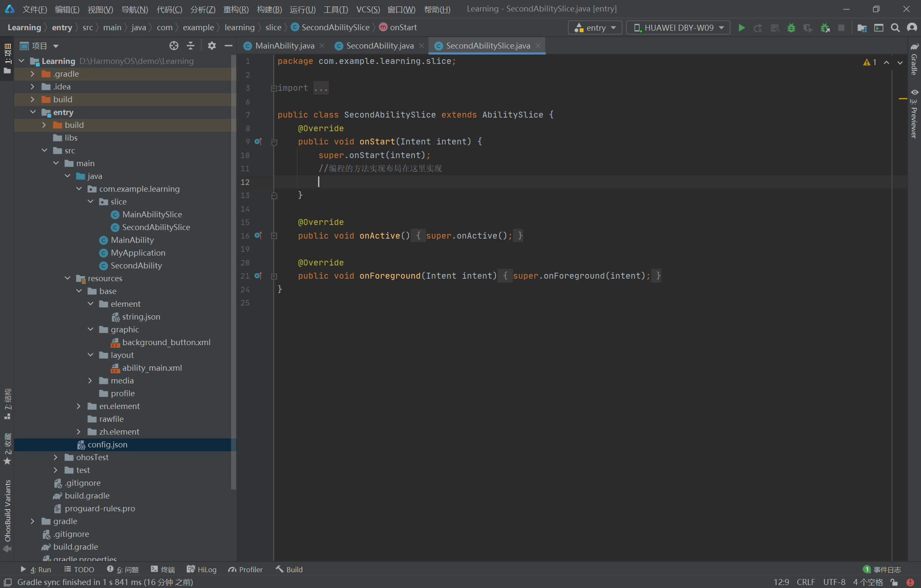This screenshot has width=921, height=588.
Task: Click the green Run button
Action: pos(741,28)
